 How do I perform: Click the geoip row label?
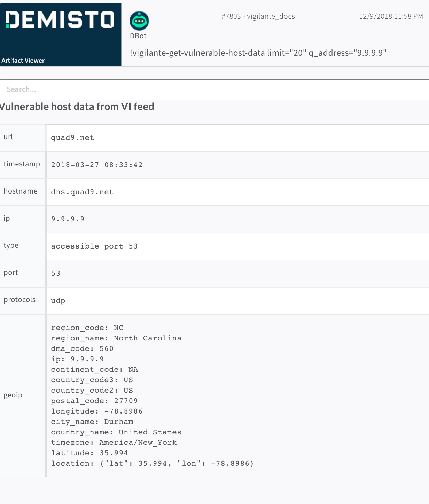tap(13, 395)
